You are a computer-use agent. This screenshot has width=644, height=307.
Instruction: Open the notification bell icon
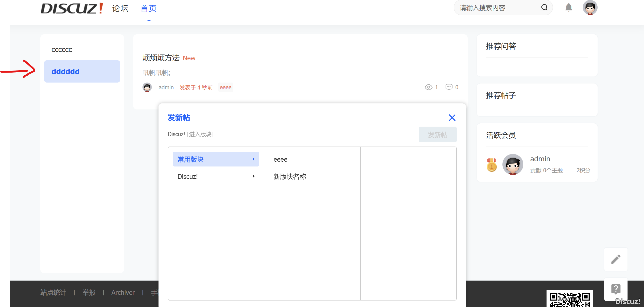[x=569, y=8]
